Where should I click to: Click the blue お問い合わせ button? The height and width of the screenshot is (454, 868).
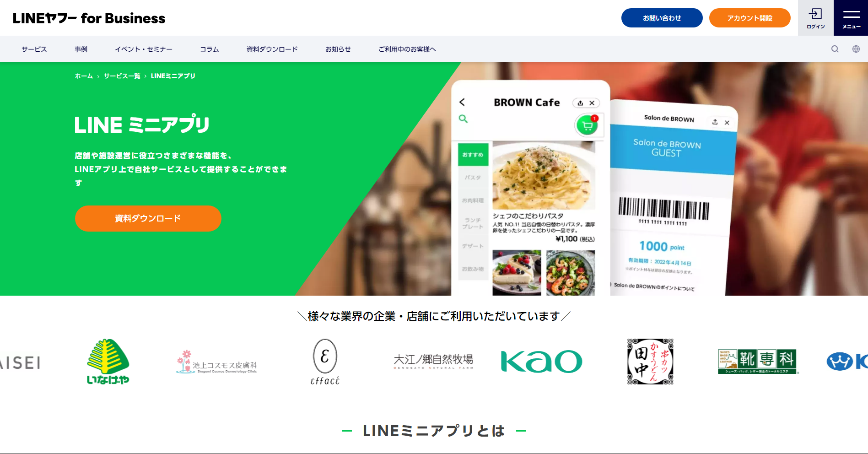(x=662, y=18)
